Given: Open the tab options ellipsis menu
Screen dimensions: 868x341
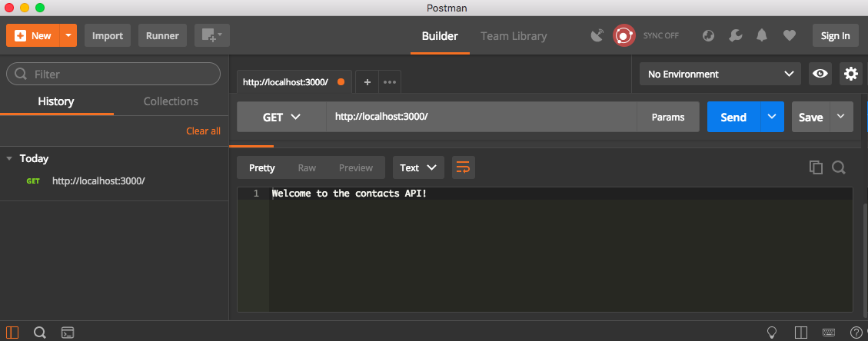Looking at the screenshot, I should click(390, 82).
